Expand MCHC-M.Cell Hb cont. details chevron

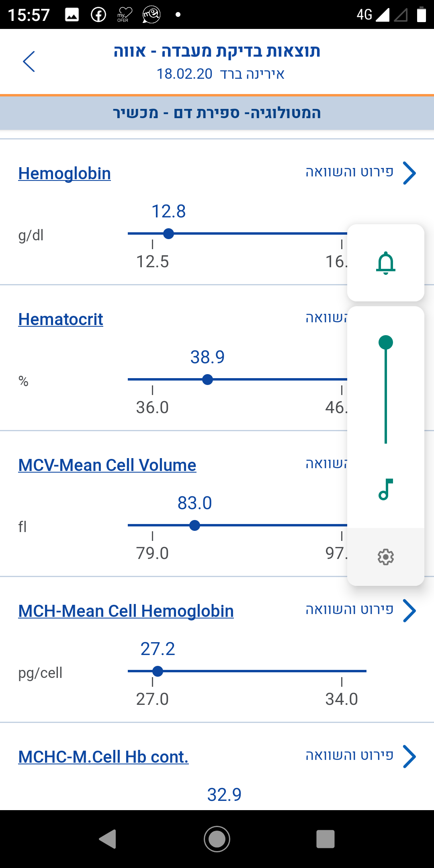(x=409, y=757)
